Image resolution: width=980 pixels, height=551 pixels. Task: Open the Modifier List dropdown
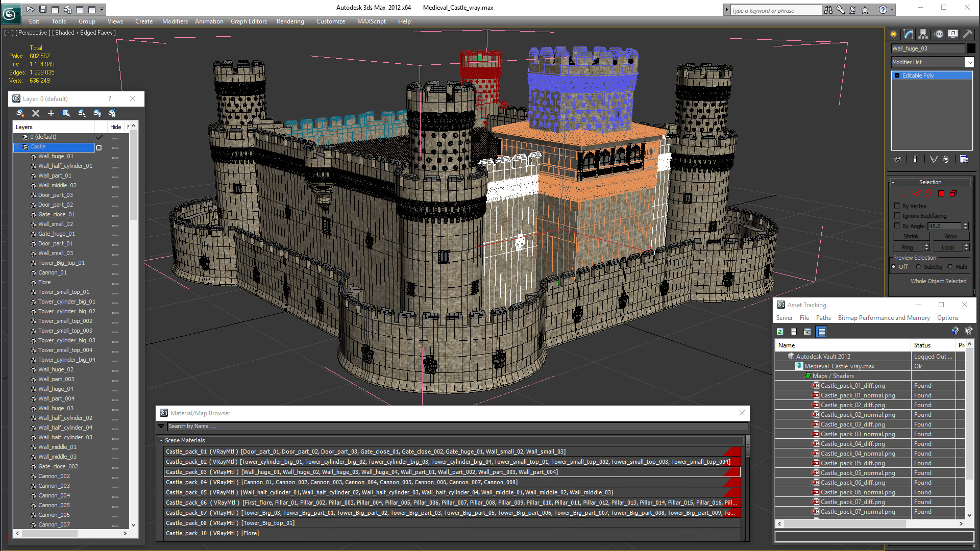969,62
